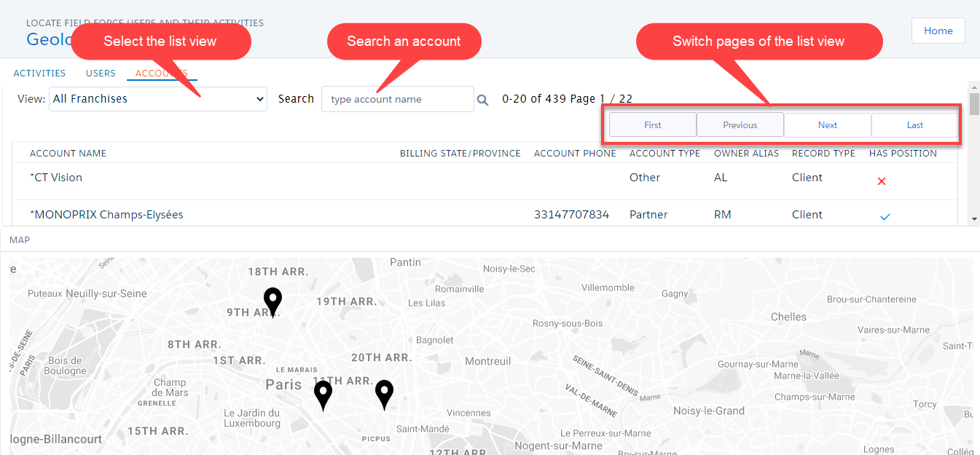Sort by the ACCOUNT NAME column header
This screenshot has height=455, width=980.
pos(68,153)
